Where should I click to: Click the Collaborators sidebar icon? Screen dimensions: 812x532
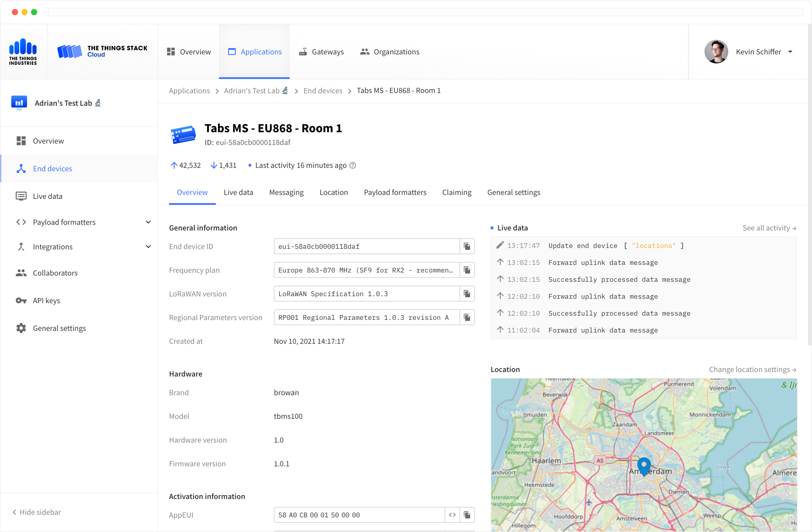[20, 272]
